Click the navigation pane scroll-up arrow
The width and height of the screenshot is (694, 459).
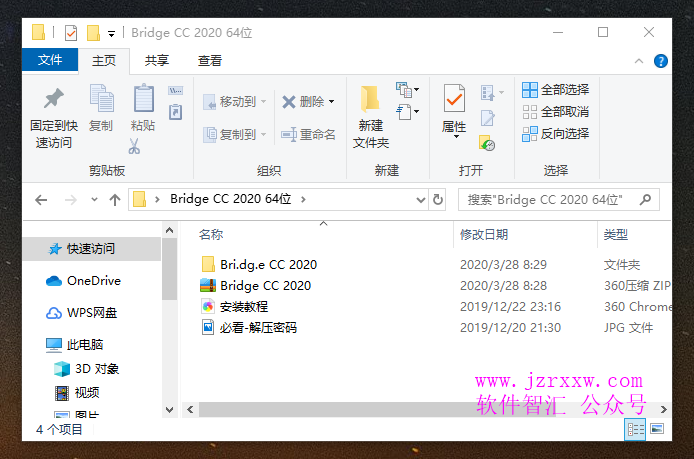pos(170,231)
